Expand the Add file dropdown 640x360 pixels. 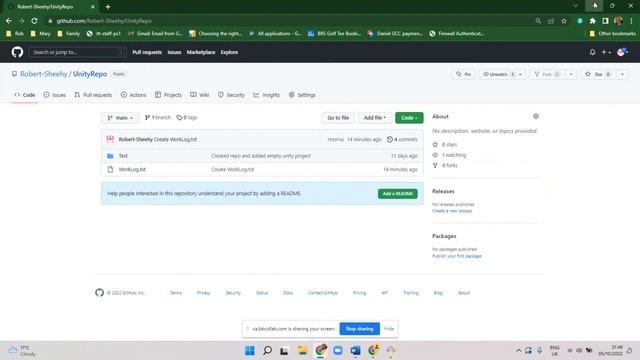[x=375, y=118]
